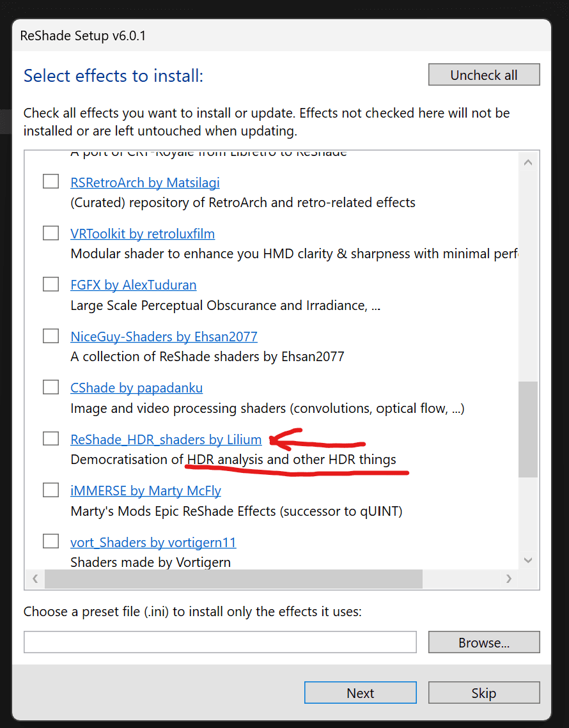The height and width of the screenshot is (728, 569).
Task: Click text '(Curated) repository of RetroArch and retro-related effects'
Action: click(x=243, y=203)
